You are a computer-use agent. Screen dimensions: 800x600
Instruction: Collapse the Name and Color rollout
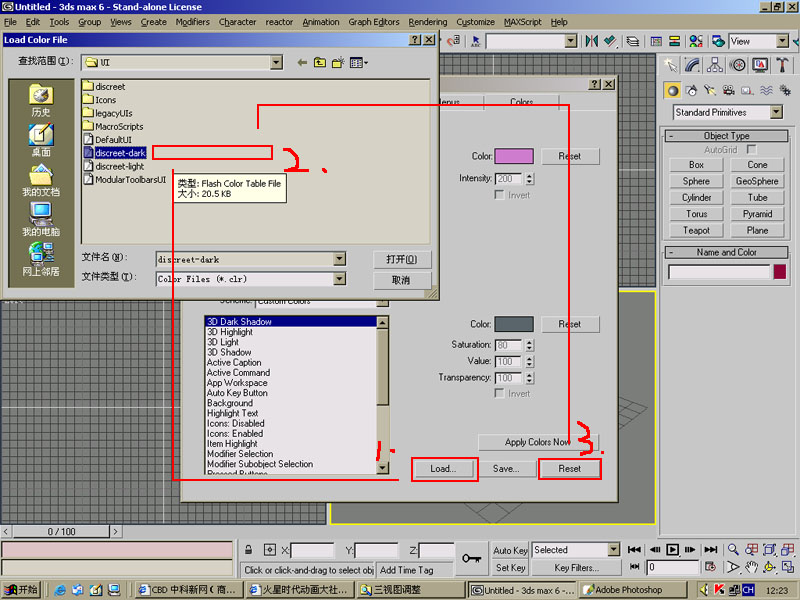[727, 252]
